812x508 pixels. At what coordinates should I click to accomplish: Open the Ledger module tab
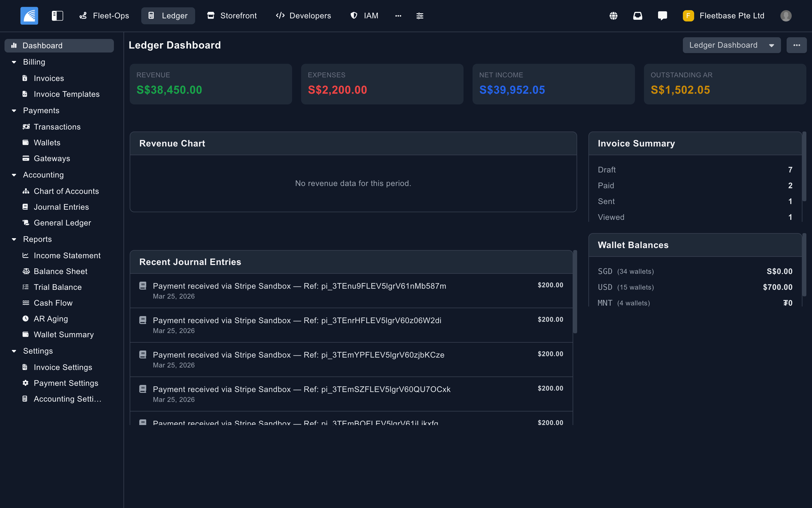point(168,16)
